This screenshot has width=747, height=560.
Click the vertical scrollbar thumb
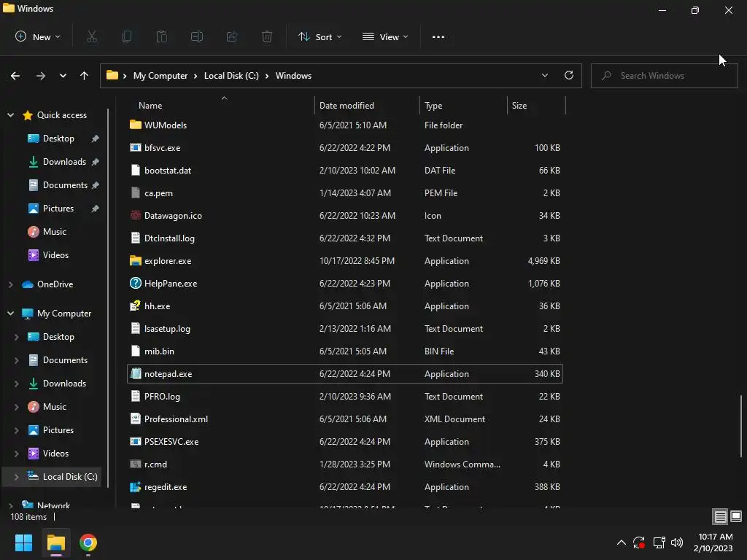741,426
